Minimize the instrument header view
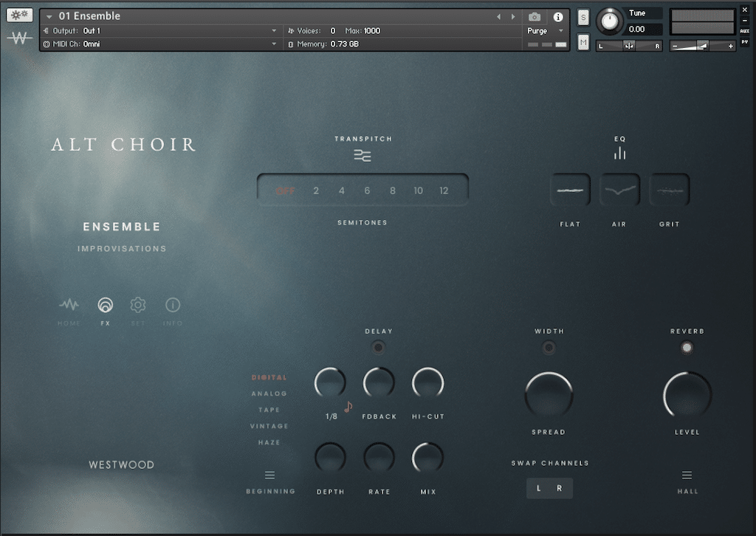This screenshot has width=756, height=536. (x=745, y=20)
